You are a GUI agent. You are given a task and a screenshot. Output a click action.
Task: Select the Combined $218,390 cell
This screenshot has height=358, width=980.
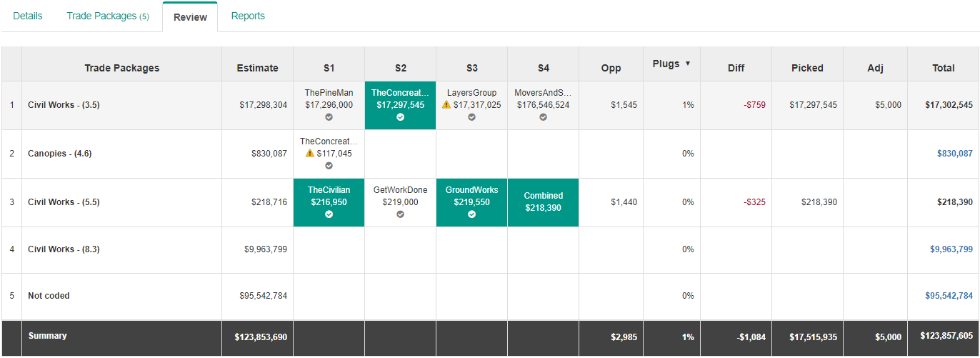[543, 202]
